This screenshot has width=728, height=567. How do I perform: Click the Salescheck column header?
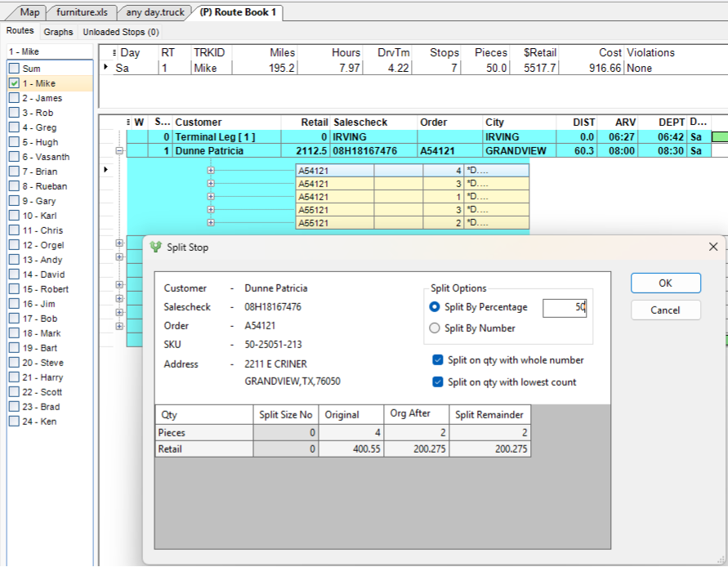coord(374,122)
